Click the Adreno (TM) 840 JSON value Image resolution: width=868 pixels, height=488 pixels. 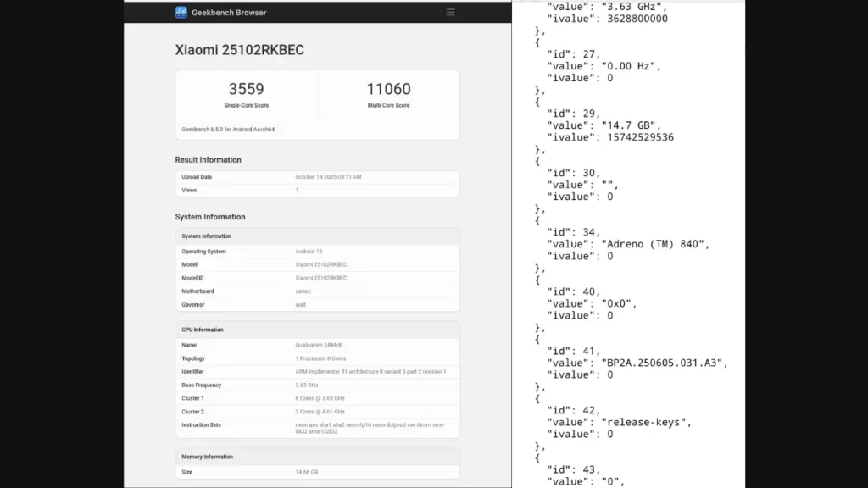654,244
